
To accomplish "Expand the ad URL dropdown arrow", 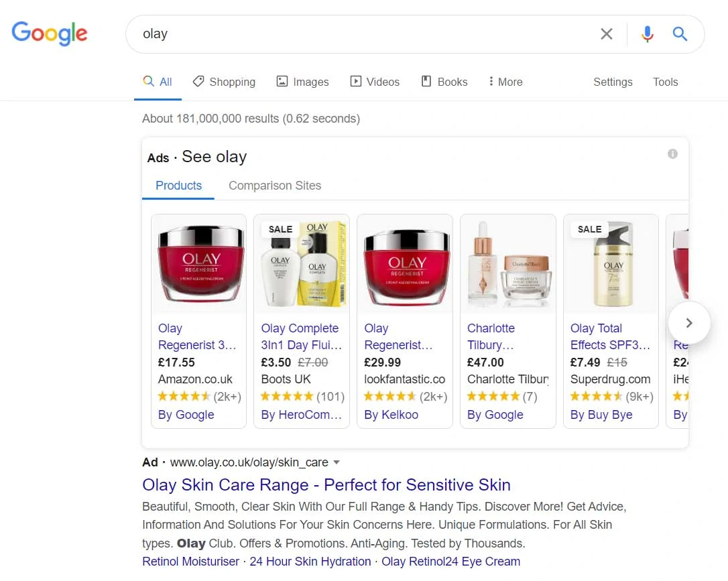I will pos(337,462).
